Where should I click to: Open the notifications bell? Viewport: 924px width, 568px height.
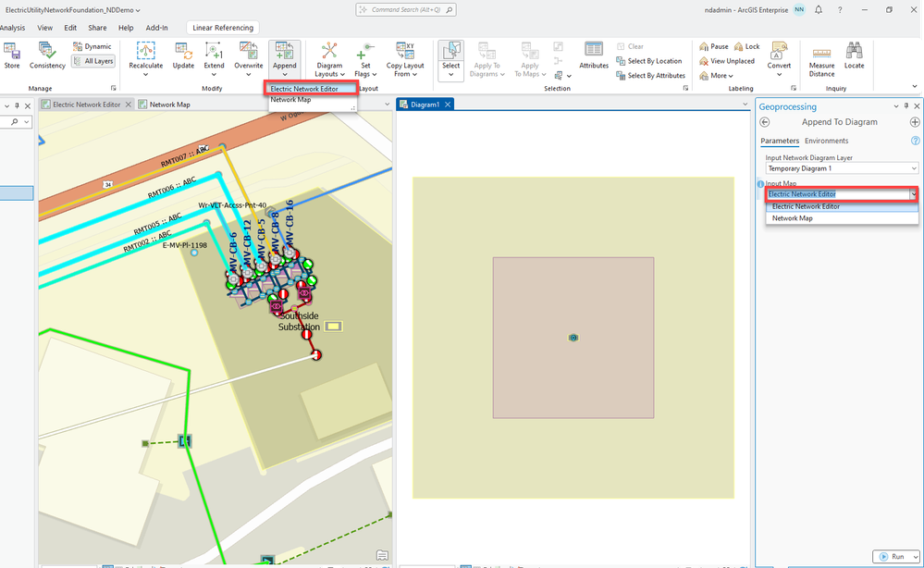819,10
